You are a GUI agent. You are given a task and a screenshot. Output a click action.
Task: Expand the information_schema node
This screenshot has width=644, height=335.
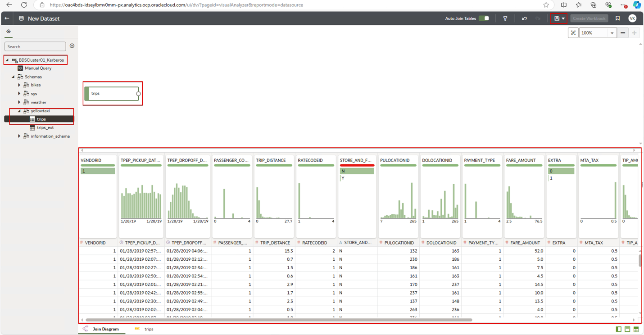pyautogui.click(x=19, y=136)
